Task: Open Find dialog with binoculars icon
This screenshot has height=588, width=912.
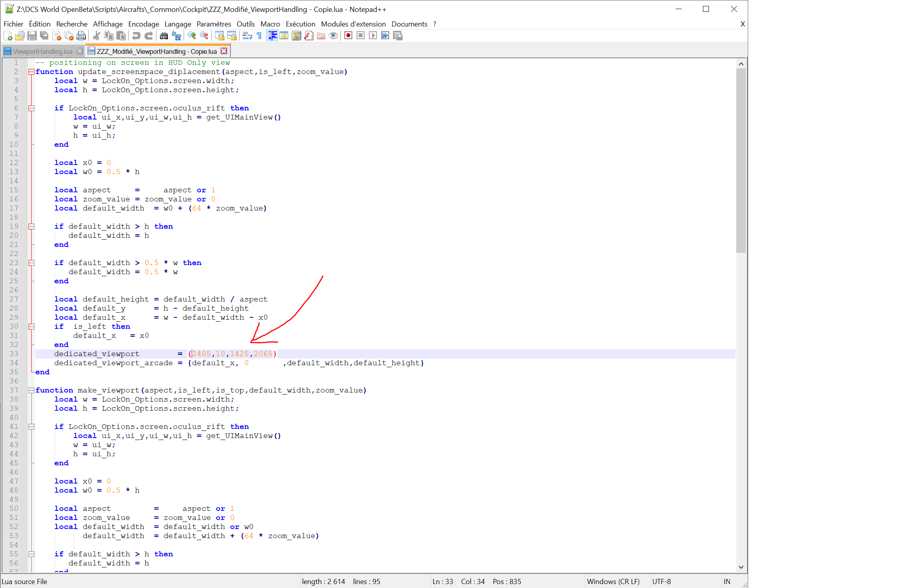Action: [164, 36]
